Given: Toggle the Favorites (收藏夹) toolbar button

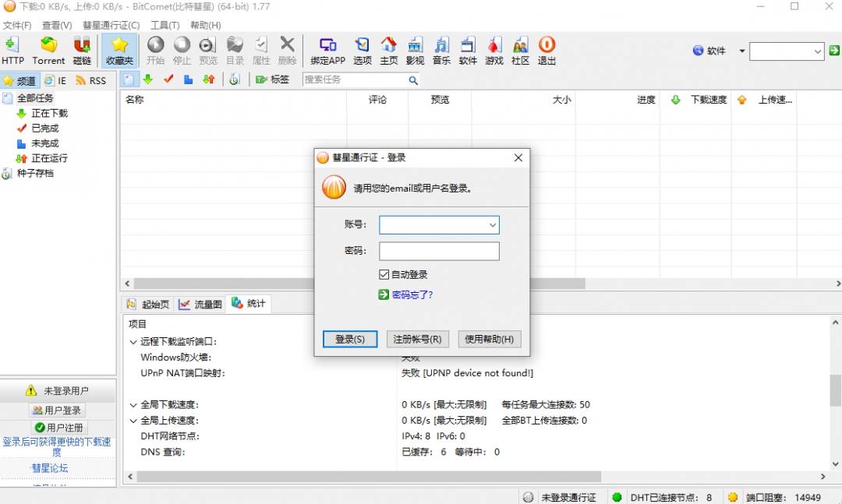Looking at the screenshot, I should coord(119,51).
